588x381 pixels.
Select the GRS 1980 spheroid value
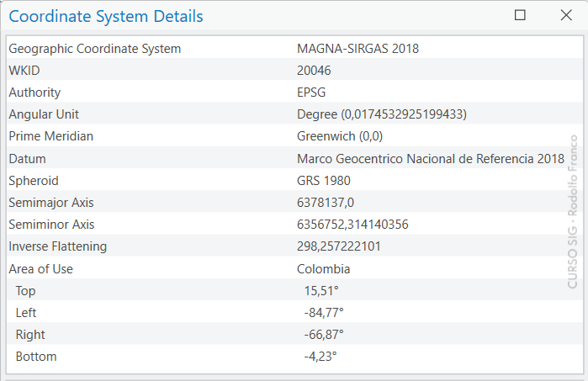324,181
